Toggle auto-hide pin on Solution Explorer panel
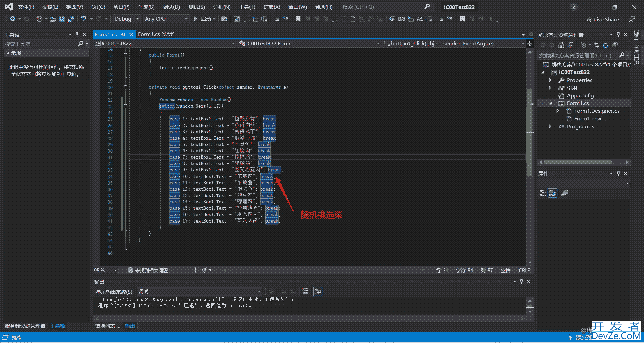The width and height of the screenshot is (644, 343). pos(618,34)
